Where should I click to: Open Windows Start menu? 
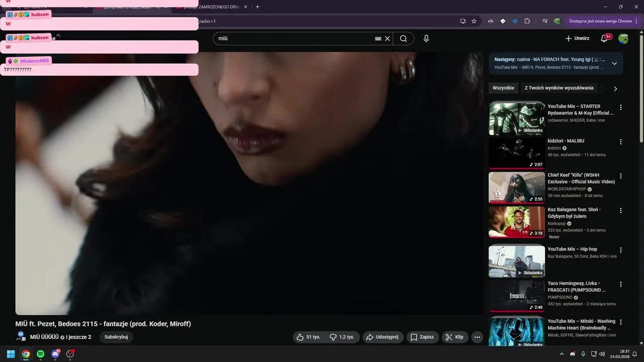pos(11,354)
